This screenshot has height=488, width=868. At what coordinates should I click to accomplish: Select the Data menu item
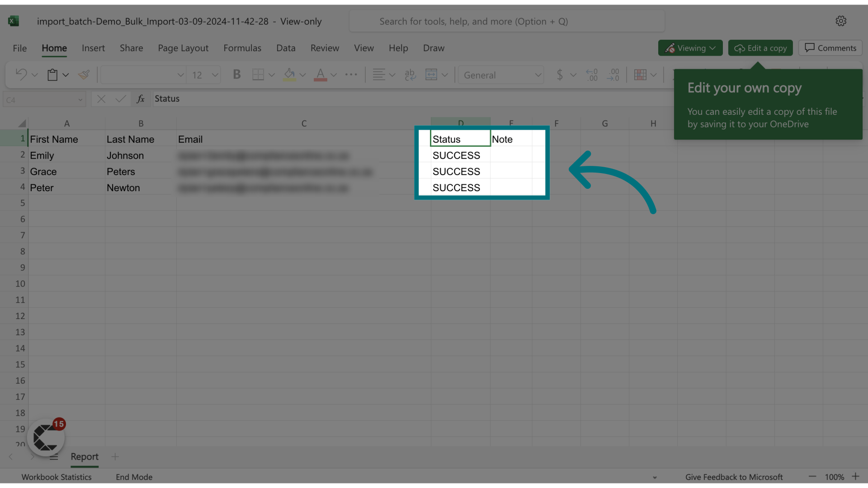click(x=286, y=47)
